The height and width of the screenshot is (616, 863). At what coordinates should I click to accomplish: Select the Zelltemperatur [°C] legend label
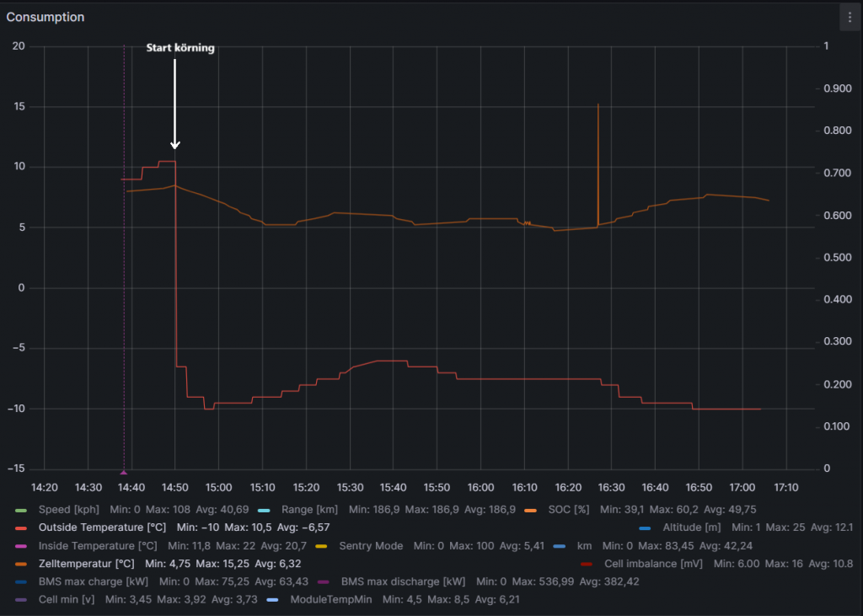pyautogui.click(x=87, y=564)
